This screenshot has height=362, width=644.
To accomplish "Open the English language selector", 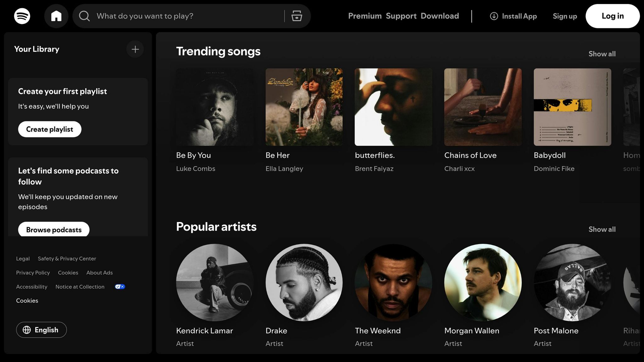I will 42,330.
